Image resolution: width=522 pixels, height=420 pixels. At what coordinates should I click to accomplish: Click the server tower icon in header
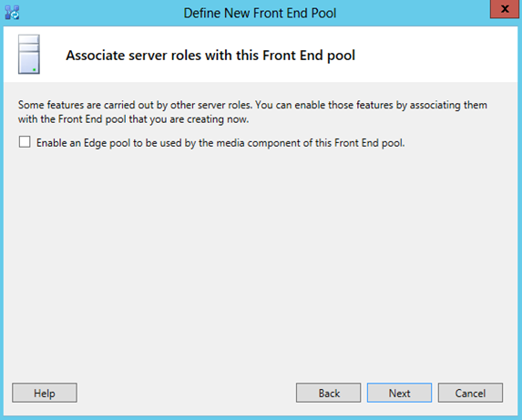click(29, 55)
